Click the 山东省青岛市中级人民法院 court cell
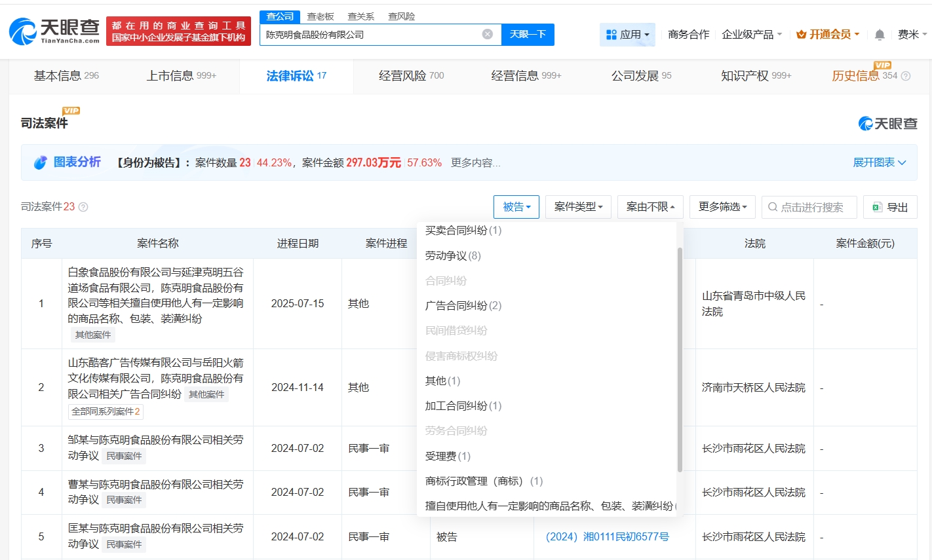Image resolution: width=932 pixels, height=560 pixels. click(754, 304)
